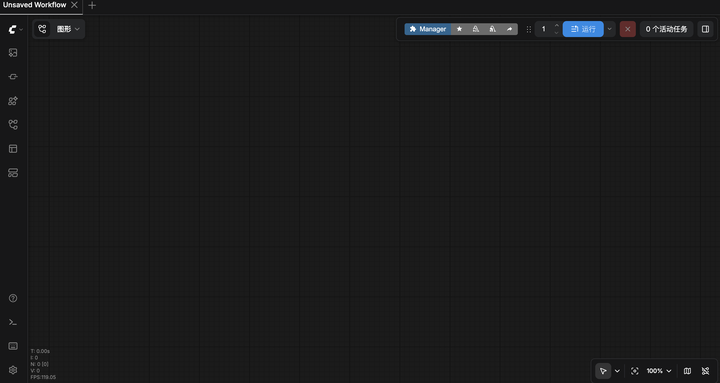The width and height of the screenshot is (720, 383).
Task: Click fit-view icon beside 100%
Action: click(635, 371)
